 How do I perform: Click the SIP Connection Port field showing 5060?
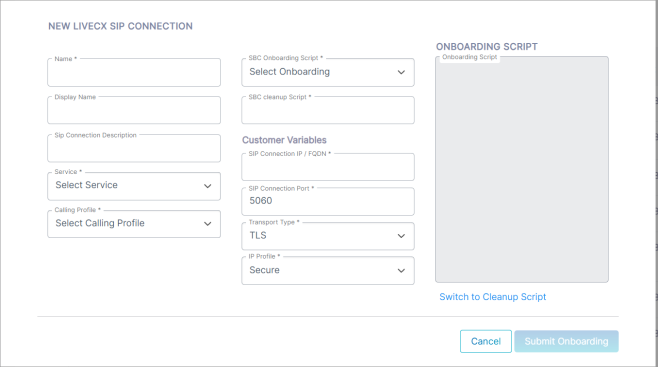pos(328,201)
